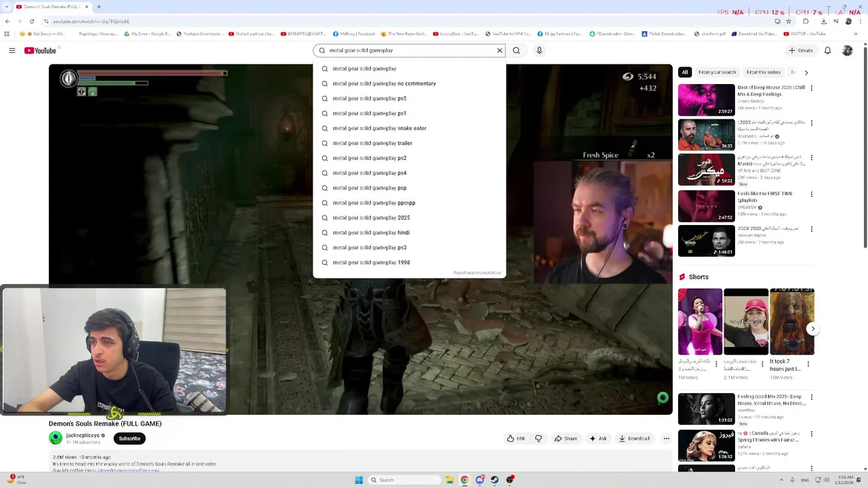Viewport: 868px width, 488px height.
Task: Run search with the magnifier button
Action: (517, 50)
